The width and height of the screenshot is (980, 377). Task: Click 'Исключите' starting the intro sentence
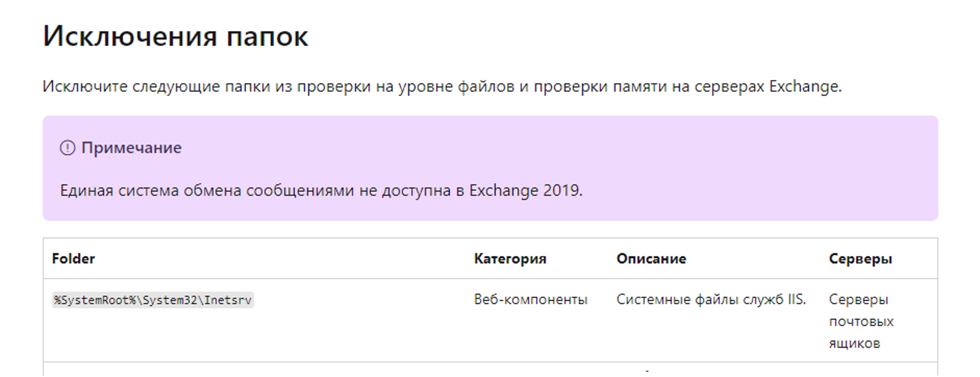click(x=85, y=86)
